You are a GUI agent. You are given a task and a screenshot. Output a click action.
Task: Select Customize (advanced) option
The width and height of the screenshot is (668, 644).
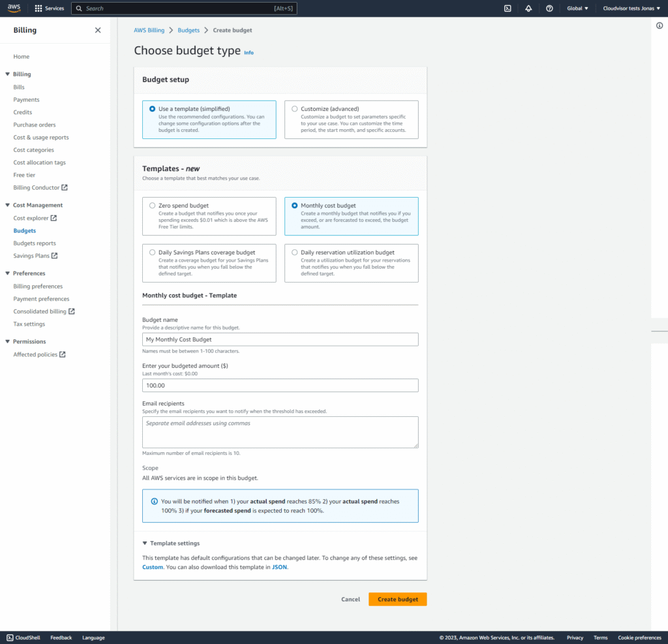tap(352, 119)
